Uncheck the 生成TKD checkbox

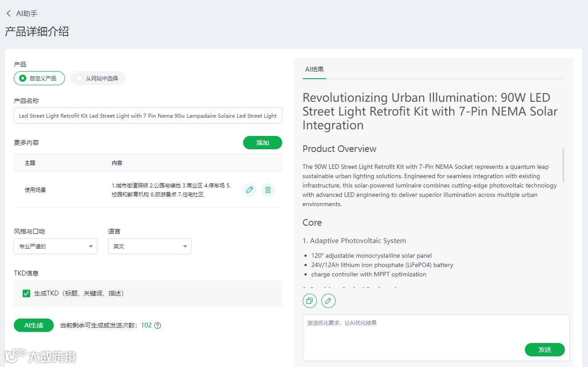tap(27, 293)
